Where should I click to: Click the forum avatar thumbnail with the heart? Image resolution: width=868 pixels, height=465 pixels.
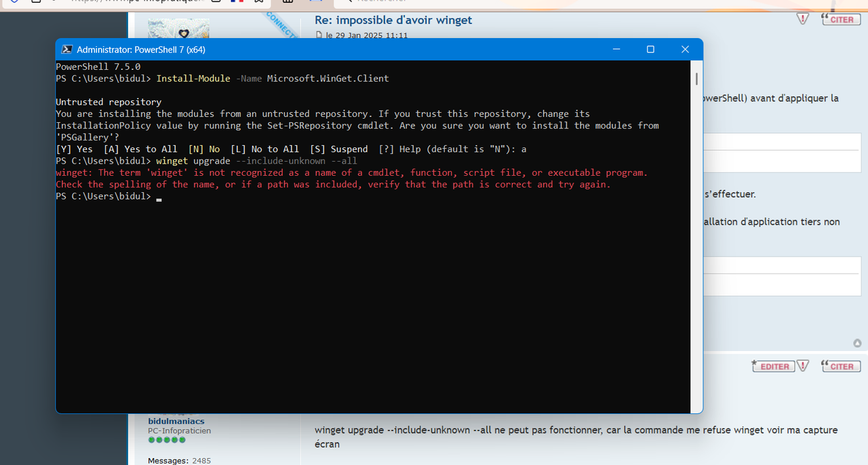point(178,30)
